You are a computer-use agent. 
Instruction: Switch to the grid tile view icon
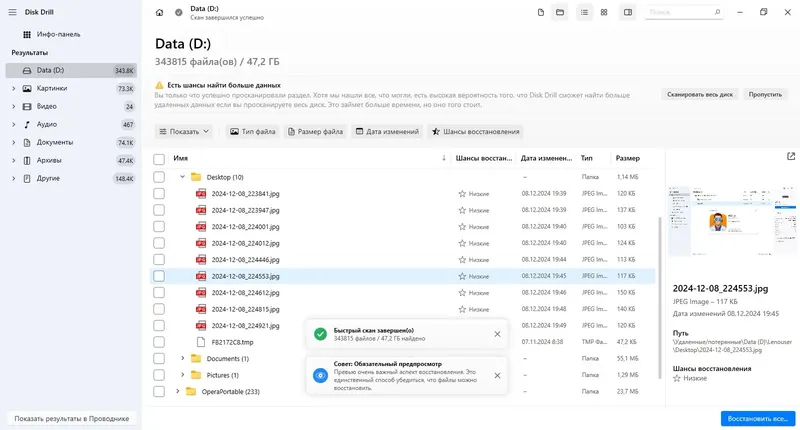click(x=603, y=12)
